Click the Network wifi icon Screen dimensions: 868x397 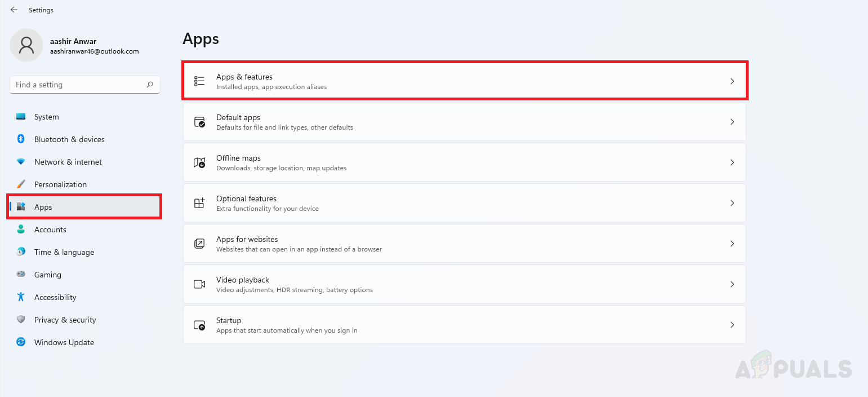tap(21, 162)
